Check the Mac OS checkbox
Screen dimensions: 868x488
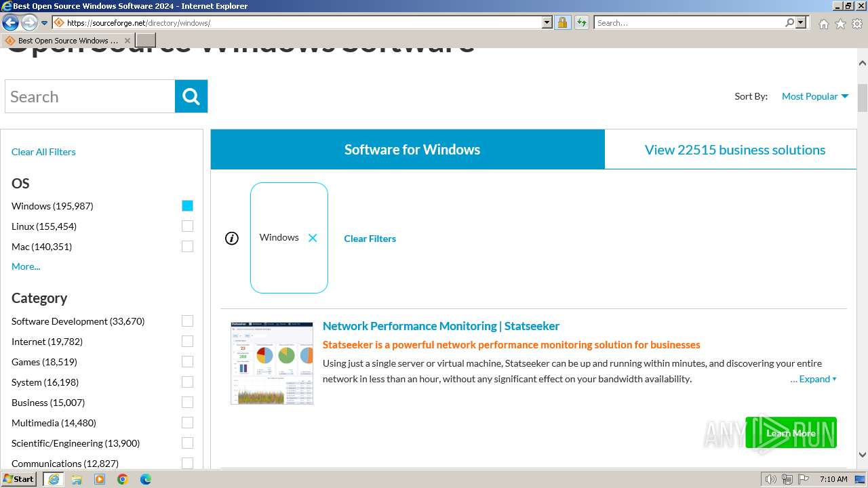click(187, 247)
